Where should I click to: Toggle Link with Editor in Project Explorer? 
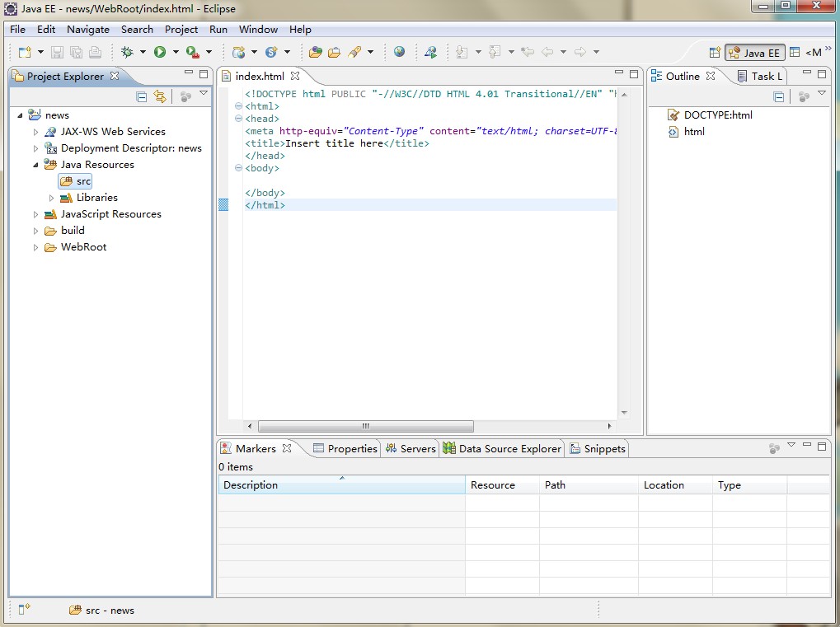click(x=160, y=96)
